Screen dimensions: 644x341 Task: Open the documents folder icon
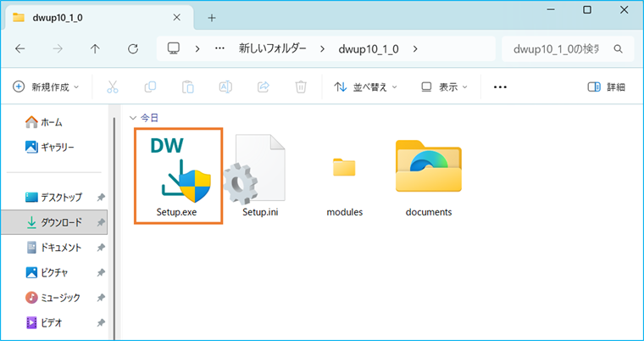coord(429,166)
